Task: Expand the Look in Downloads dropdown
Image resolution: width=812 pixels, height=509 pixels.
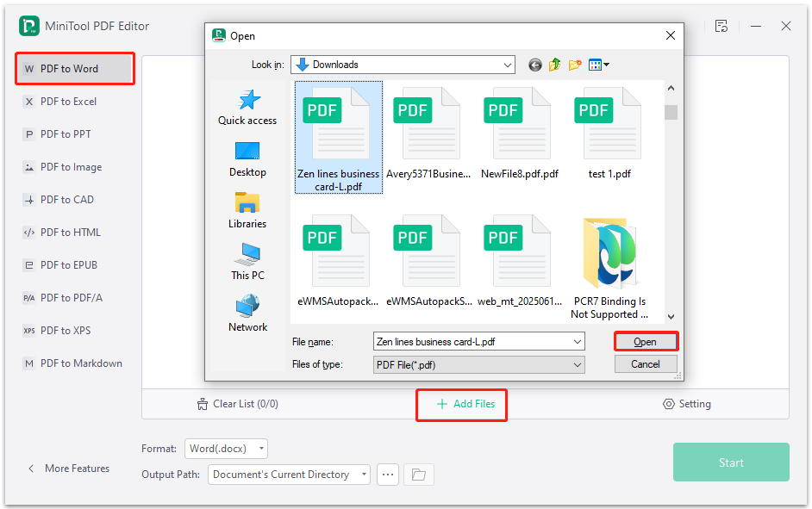Action: (x=508, y=65)
